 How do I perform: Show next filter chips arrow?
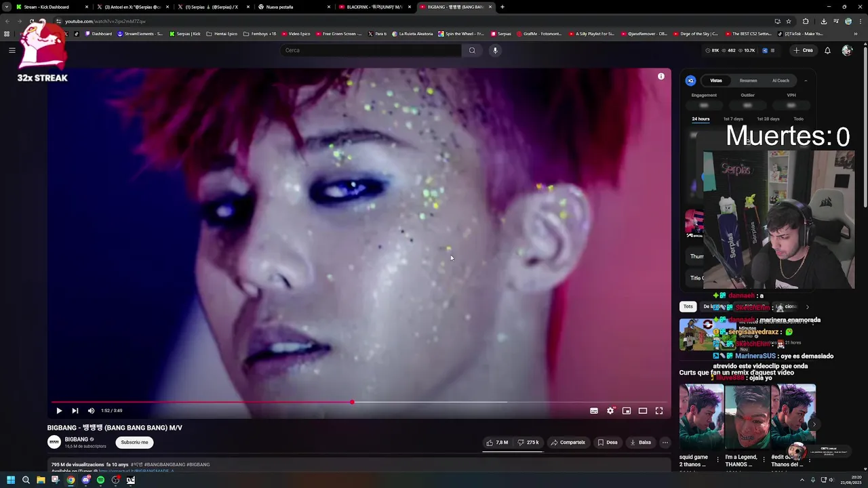[x=807, y=306]
